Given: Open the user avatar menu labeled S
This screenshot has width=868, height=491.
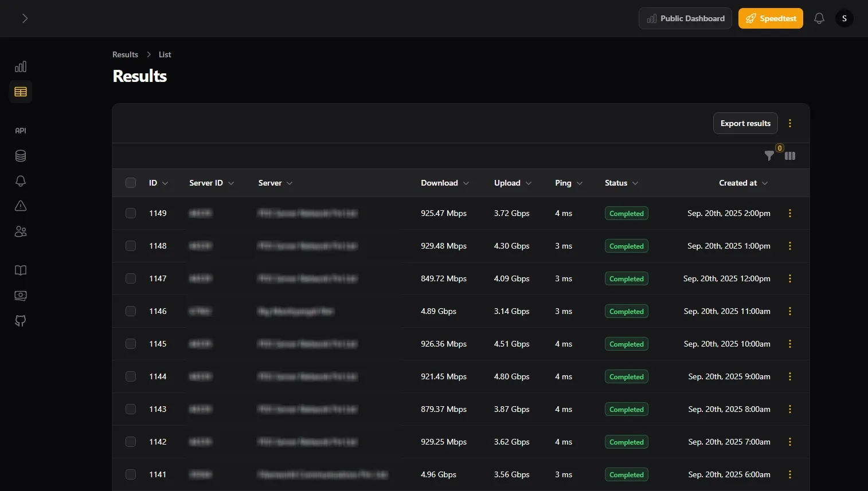Looking at the screenshot, I should 844,18.
